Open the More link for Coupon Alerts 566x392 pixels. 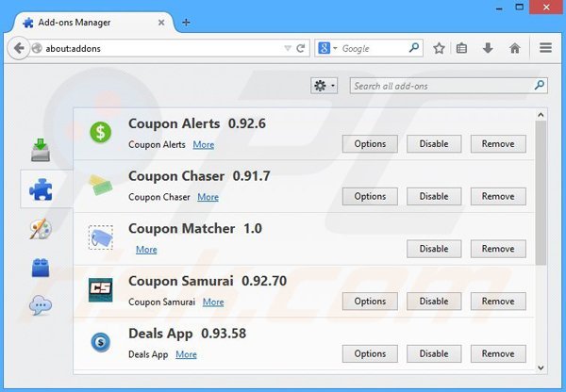coord(204,144)
